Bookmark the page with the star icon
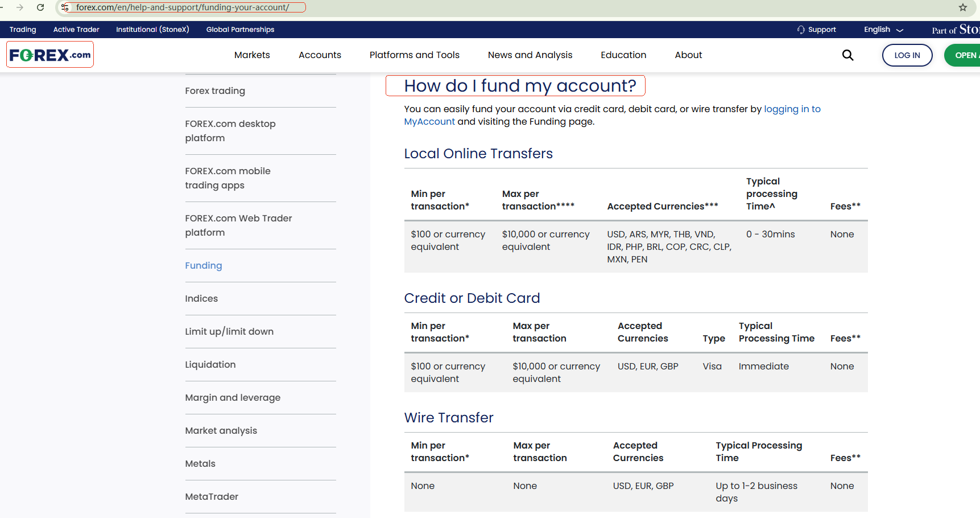This screenshot has width=980, height=518. click(x=962, y=7)
